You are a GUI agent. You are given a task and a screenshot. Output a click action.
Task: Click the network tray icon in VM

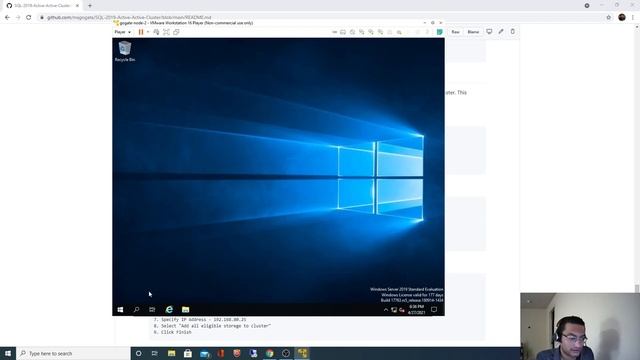(x=394, y=310)
